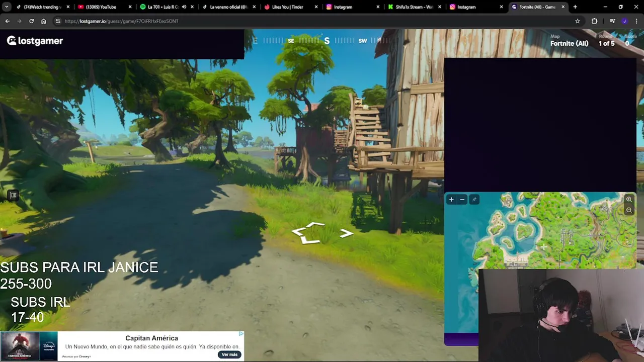Shrink the guess map panel with minus
Viewport: 644px width, 362px height.
click(x=462, y=200)
